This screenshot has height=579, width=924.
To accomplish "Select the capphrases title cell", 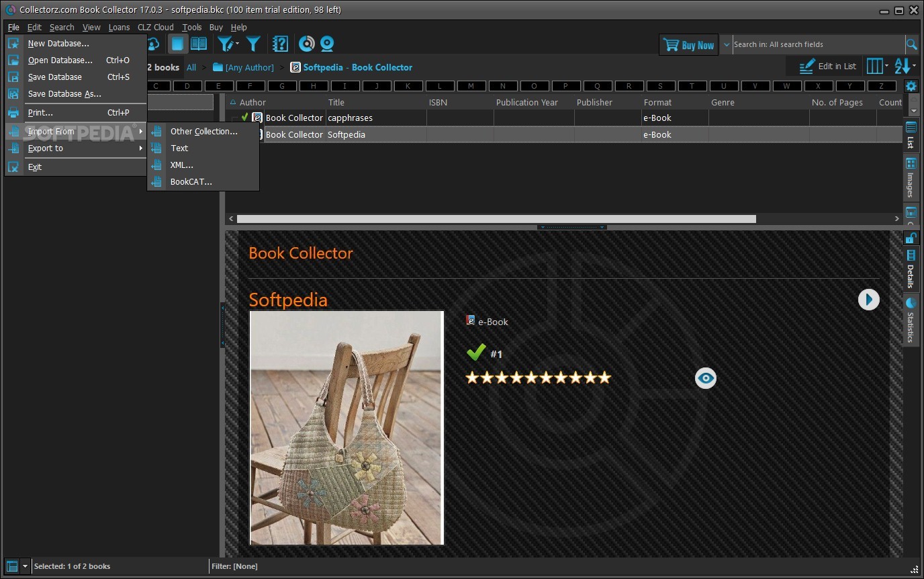I will point(376,118).
